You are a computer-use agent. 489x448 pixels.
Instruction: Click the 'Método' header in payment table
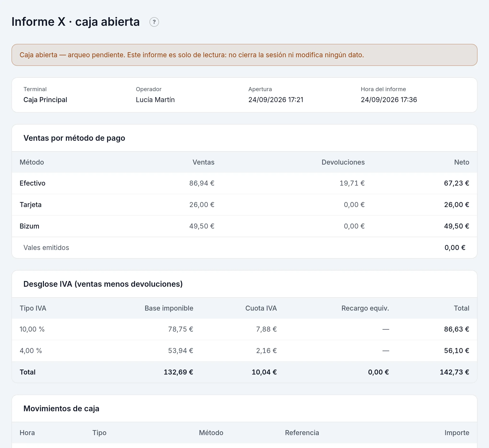32,162
